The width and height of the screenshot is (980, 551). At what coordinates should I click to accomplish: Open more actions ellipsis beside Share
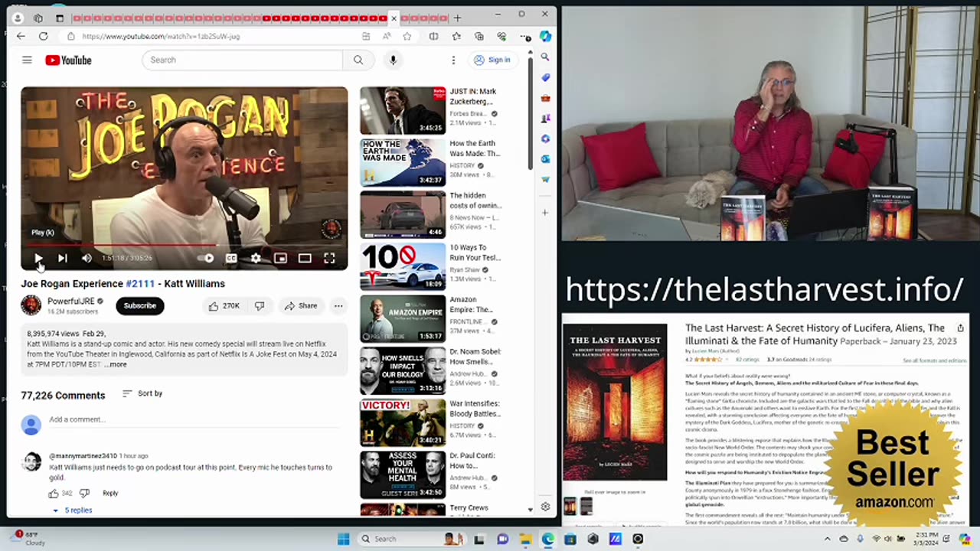338,305
